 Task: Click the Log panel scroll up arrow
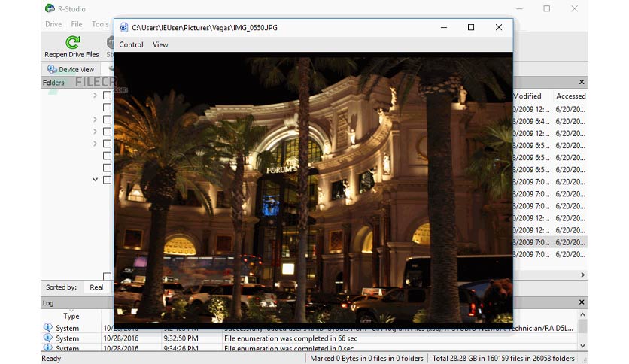[x=583, y=314]
